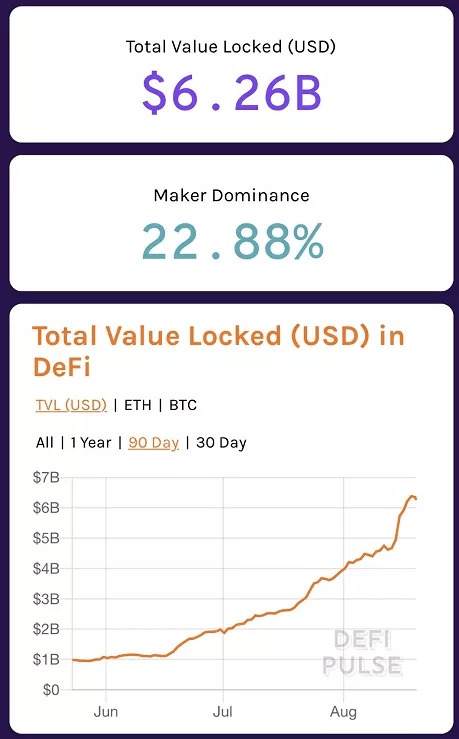Image resolution: width=459 pixels, height=739 pixels.
Task: Click the chart line peak near $6B
Action: [412, 497]
